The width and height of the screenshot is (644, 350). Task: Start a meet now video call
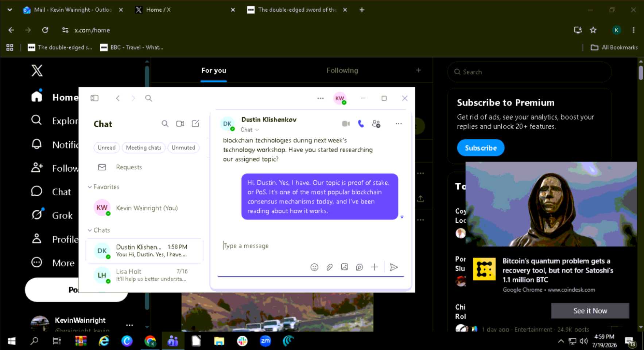(180, 124)
